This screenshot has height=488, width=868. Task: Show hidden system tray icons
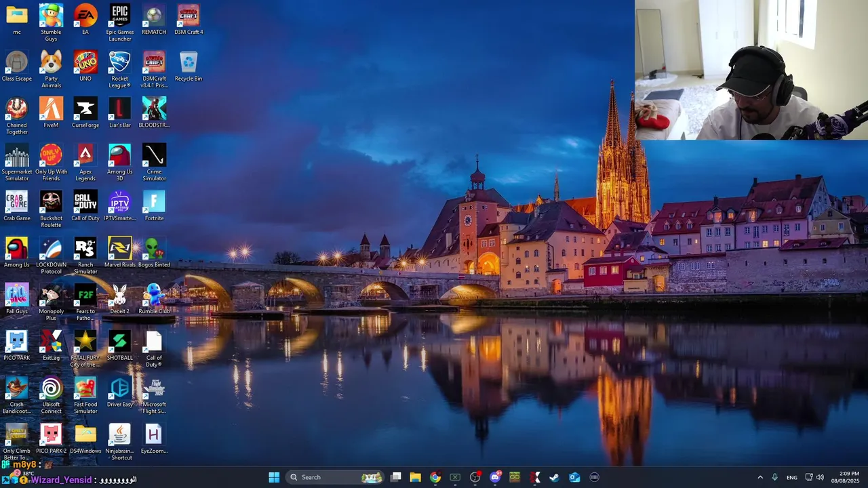point(760,477)
